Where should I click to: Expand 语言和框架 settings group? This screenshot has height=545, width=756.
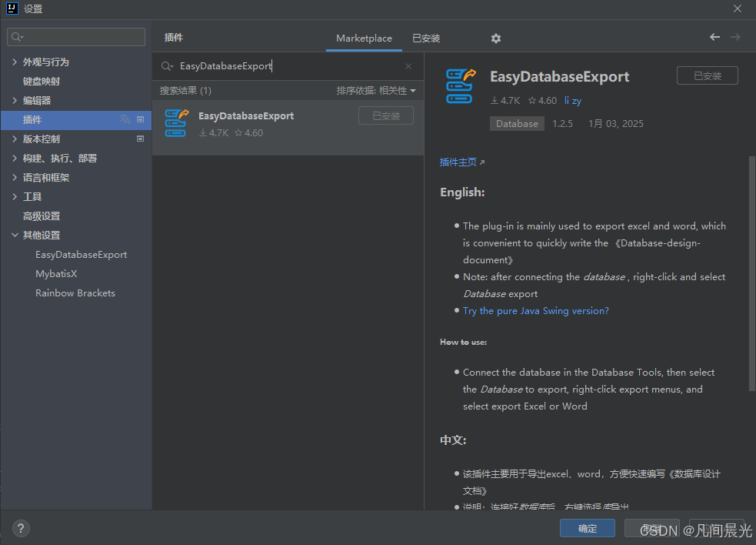click(15, 177)
